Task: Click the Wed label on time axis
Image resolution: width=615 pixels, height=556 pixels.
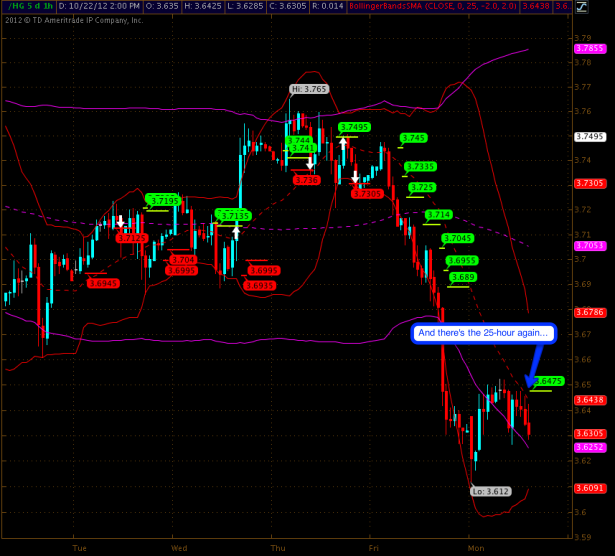Action: [x=179, y=548]
